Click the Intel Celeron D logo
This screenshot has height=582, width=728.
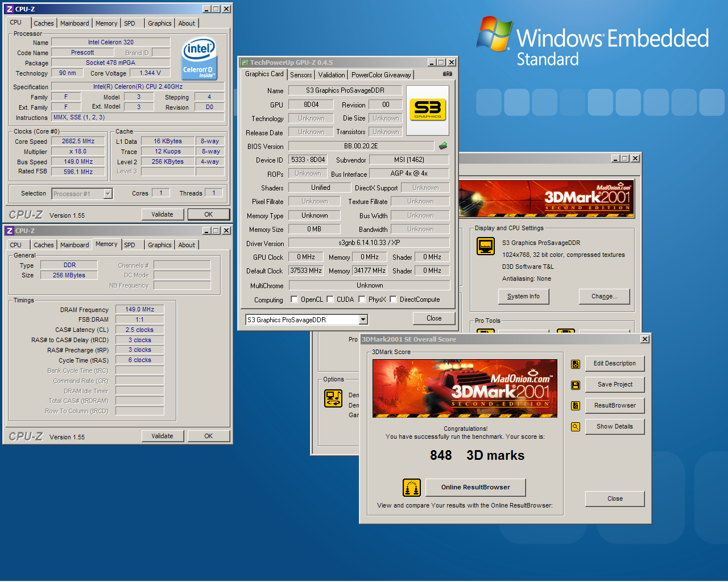[x=199, y=59]
